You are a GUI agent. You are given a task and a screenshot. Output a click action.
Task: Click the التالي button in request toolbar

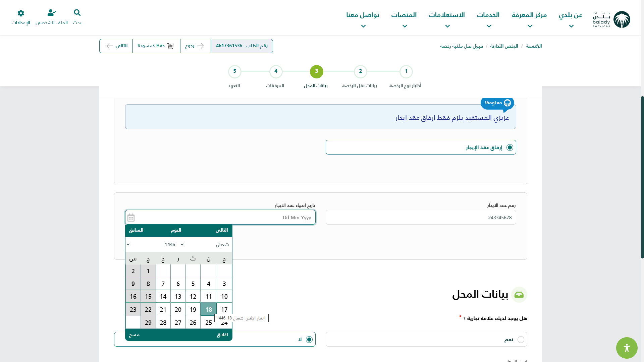pyautogui.click(x=116, y=46)
